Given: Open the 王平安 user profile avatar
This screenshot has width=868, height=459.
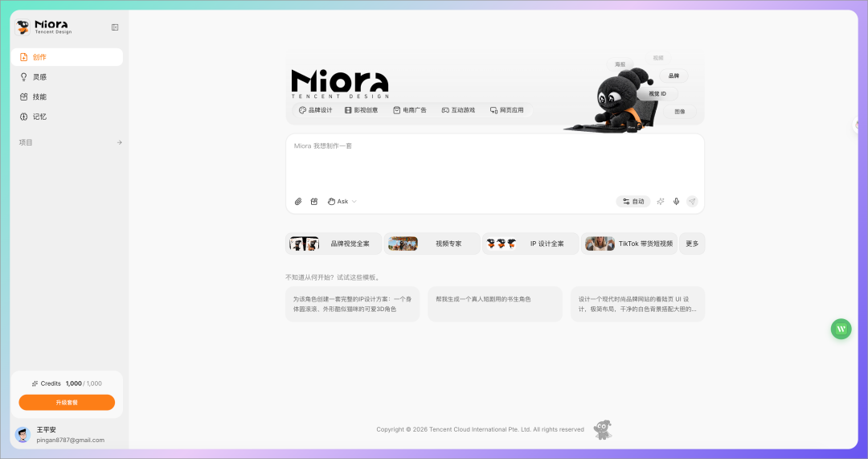Looking at the screenshot, I should click(23, 435).
